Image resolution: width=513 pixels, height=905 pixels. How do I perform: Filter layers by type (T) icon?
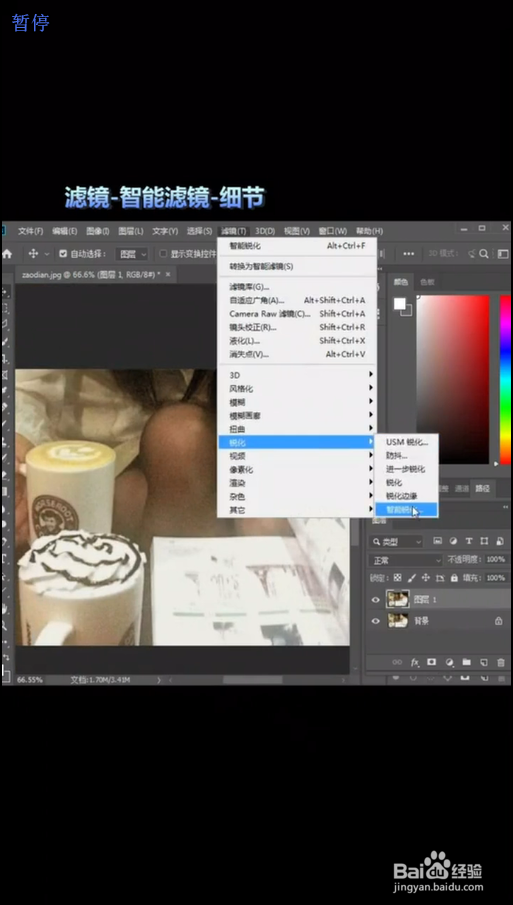click(x=469, y=541)
